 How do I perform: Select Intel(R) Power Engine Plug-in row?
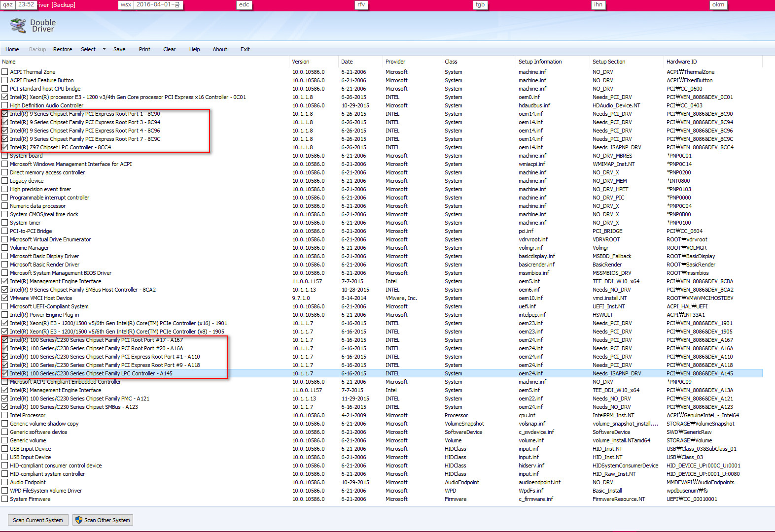click(x=381, y=315)
